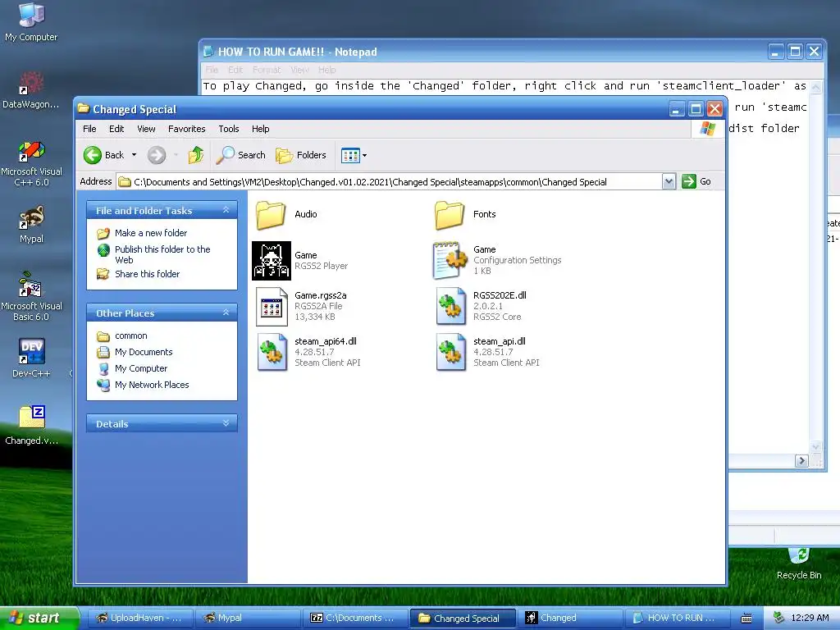Select the Changed.v archive desktop icon
Viewport: 840px width, 630px height.
31,426
